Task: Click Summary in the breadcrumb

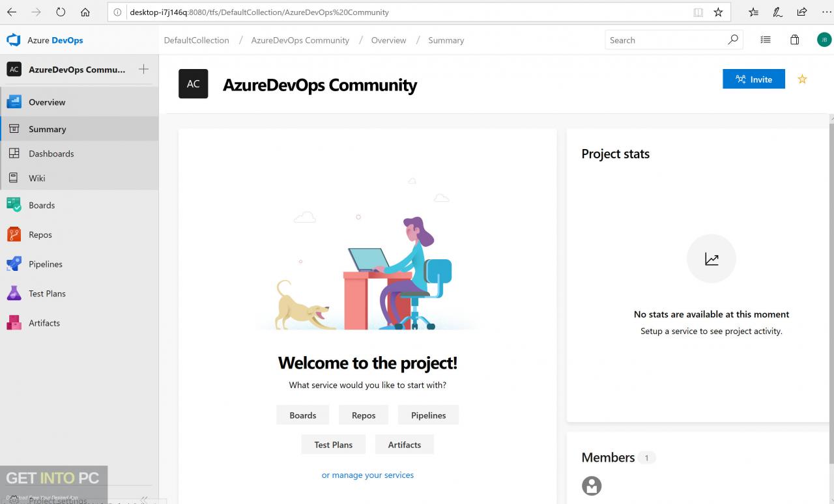Action: coord(446,40)
